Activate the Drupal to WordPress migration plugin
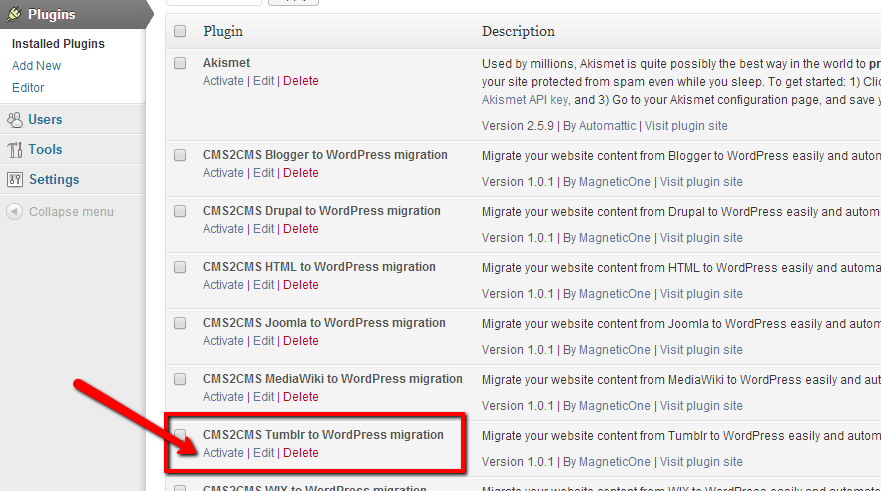 pos(223,229)
